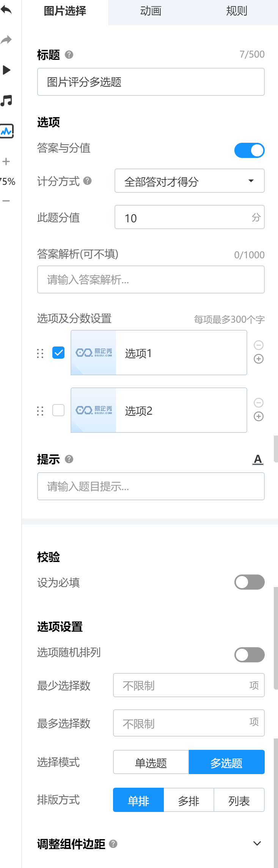Image resolution: width=278 pixels, height=868 pixels.
Task: Choose the 多排 layout option
Action: [189, 800]
